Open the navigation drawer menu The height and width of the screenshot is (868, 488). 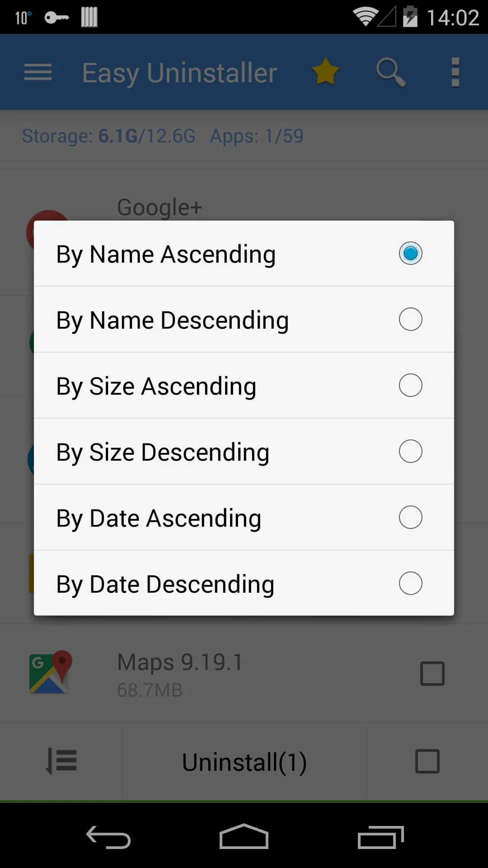(x=38, y=72)
